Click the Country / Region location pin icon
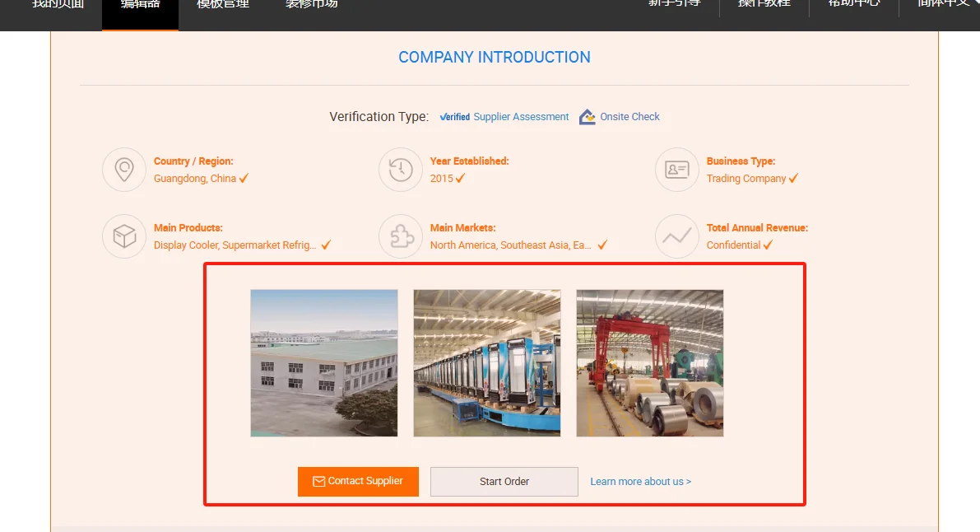 [124, 170]
